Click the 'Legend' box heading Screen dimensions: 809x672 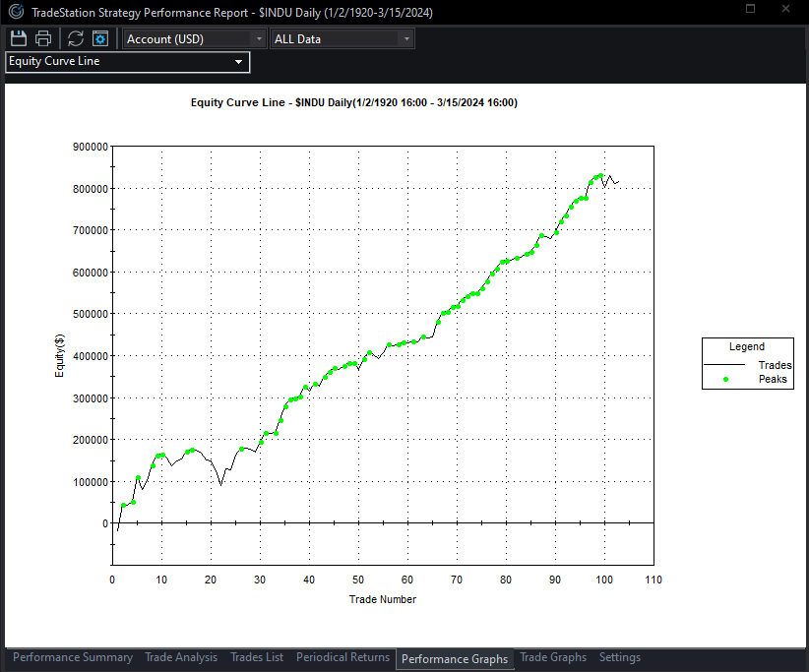point(747,346)
